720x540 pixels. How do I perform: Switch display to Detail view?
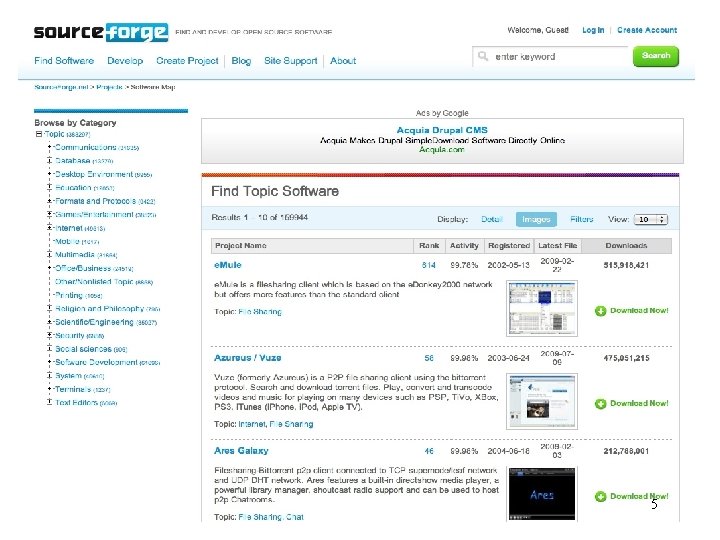coord(492,219)
